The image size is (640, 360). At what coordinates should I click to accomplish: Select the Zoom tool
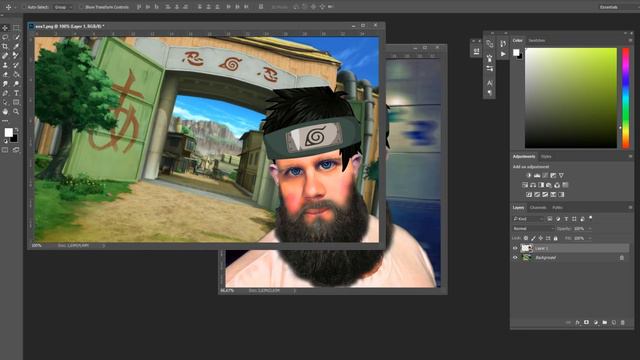pos(16,111)
